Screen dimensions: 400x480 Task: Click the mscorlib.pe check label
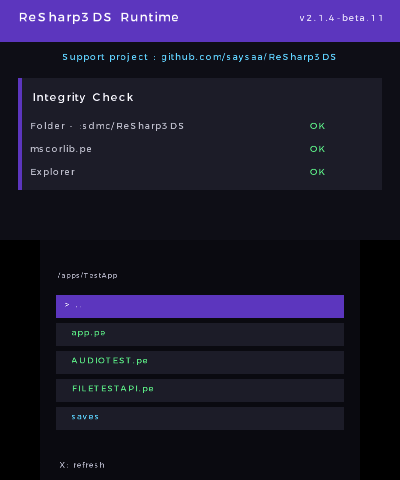pyautogui.click(x=61, y=149)
